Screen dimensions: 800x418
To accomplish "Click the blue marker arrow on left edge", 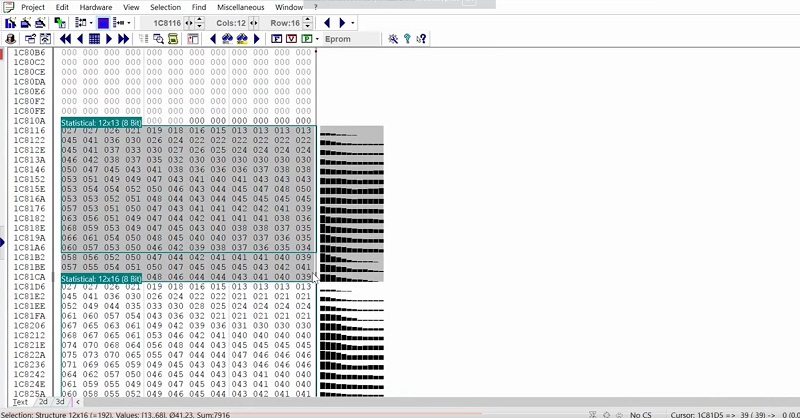I will (x=2, y=242).
